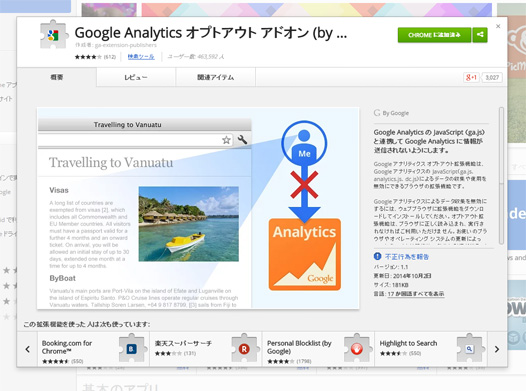Click the 不正行為を報告 link

pos(407,257)
